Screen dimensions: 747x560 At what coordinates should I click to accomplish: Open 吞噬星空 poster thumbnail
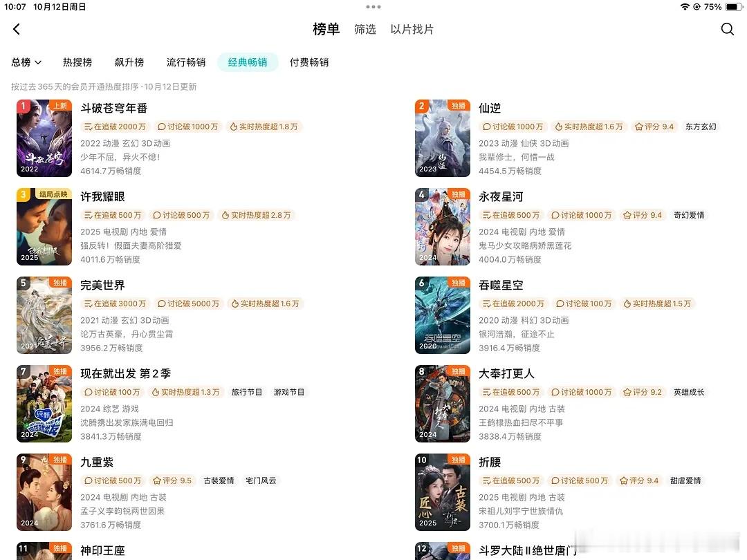click(x=443, y=315)
